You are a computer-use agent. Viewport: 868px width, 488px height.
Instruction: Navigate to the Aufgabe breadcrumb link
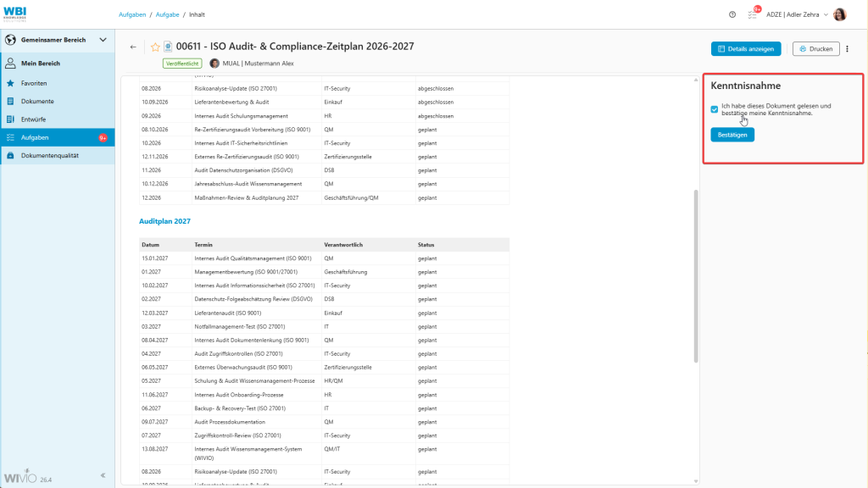(167, 15)
